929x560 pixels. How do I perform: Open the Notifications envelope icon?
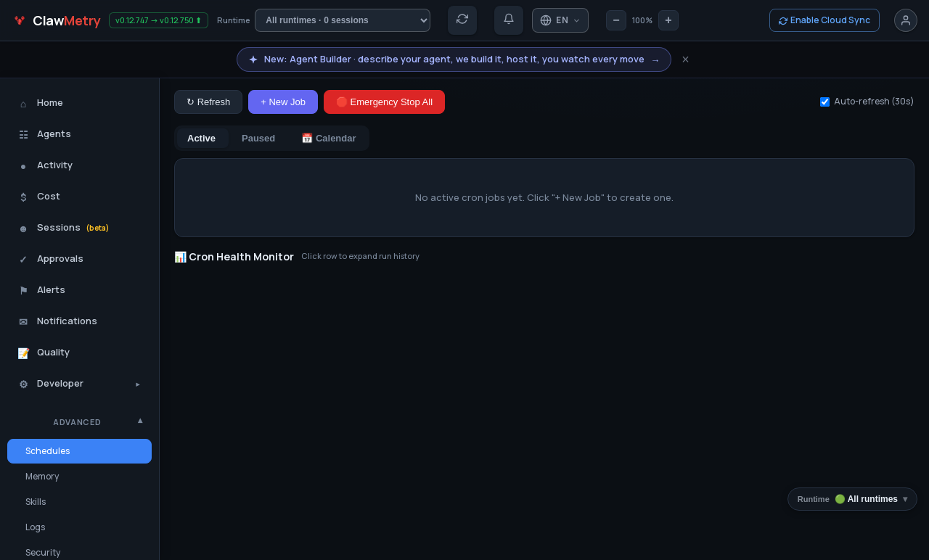(23, 321)
